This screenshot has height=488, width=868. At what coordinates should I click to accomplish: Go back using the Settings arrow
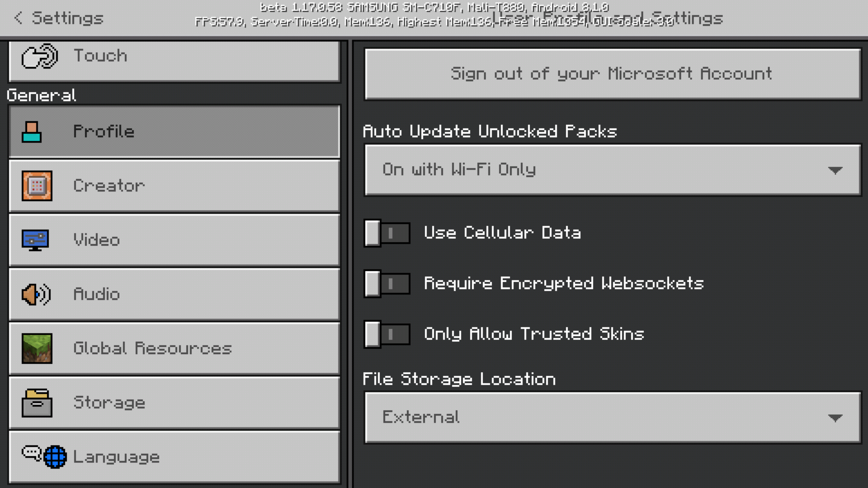[18, 18]
